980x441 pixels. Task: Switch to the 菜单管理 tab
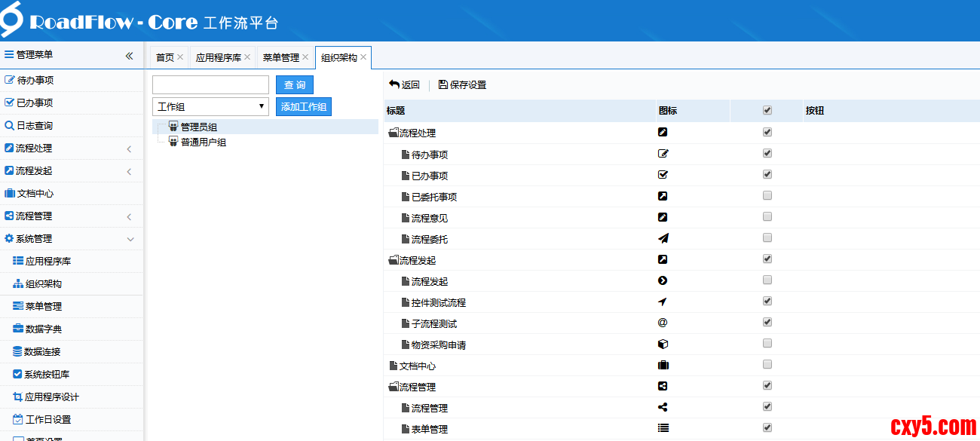click(x=280, y=57)
